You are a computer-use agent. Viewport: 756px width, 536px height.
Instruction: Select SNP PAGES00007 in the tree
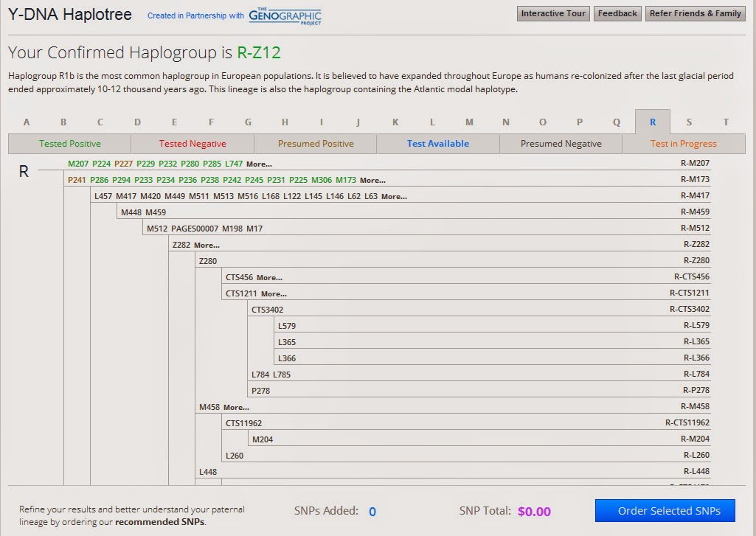click(195, 229)
